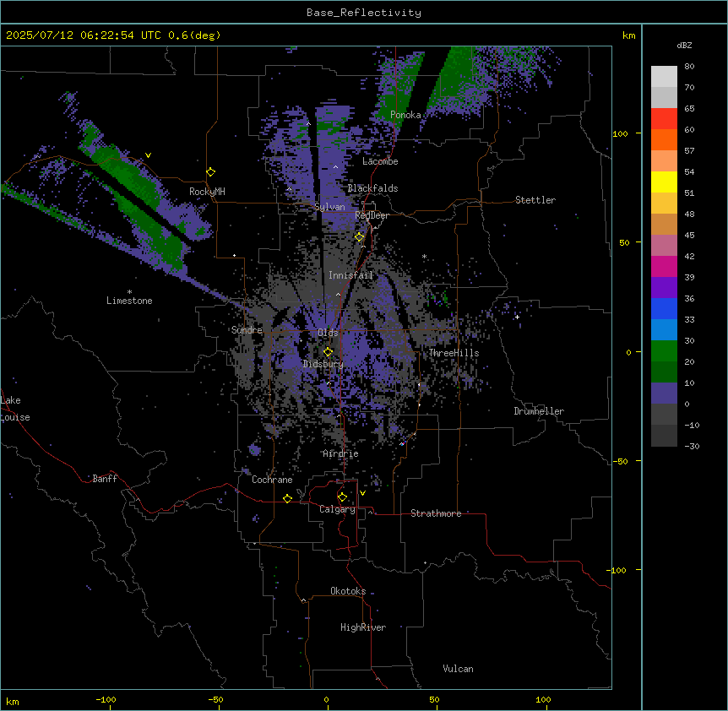Click the Lacombe city label

(x=380, y=161)
